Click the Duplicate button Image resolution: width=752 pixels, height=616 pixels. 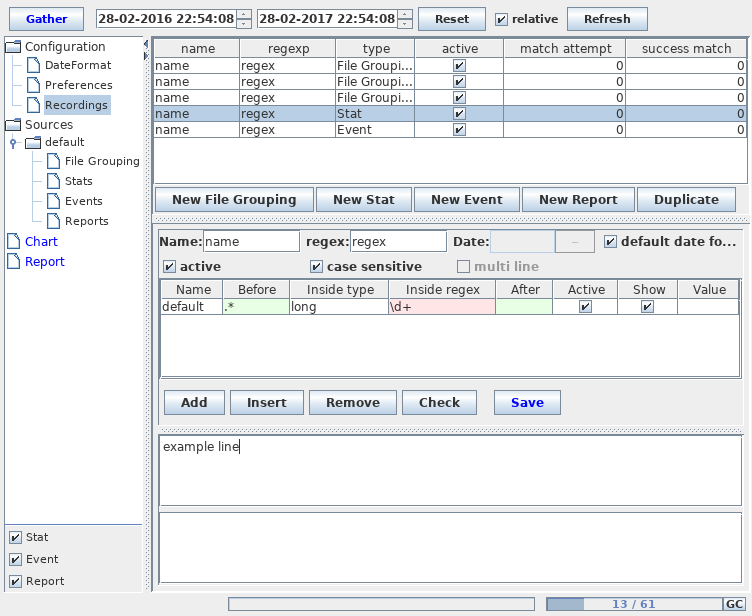click(686, 200)
